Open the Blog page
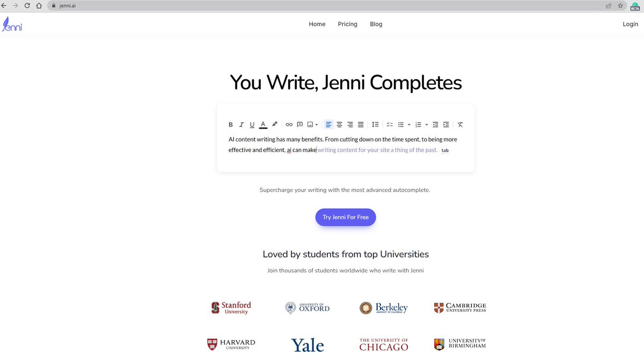 tap(376, 24)
